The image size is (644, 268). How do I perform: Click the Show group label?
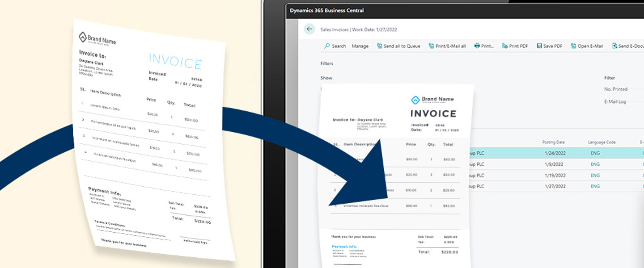tap(326, 78)
